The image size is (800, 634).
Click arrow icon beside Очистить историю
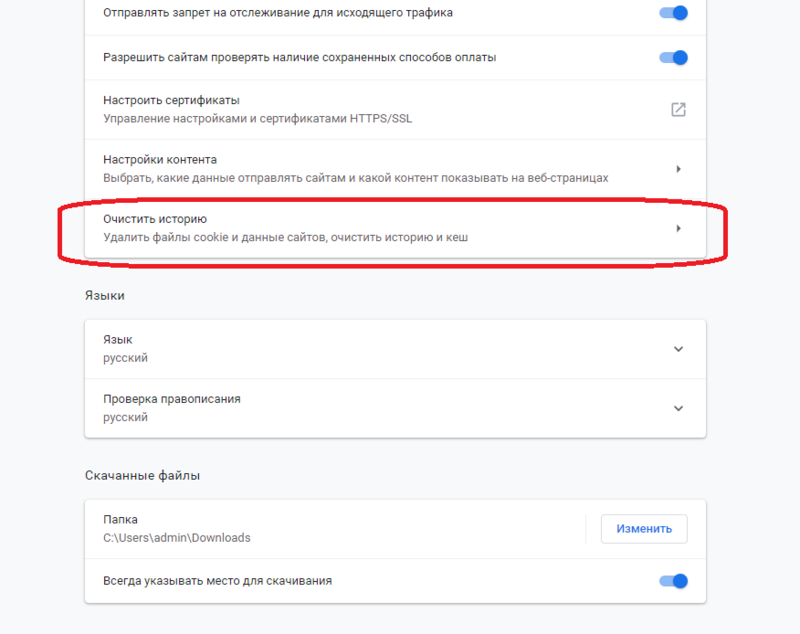[678, 228]
